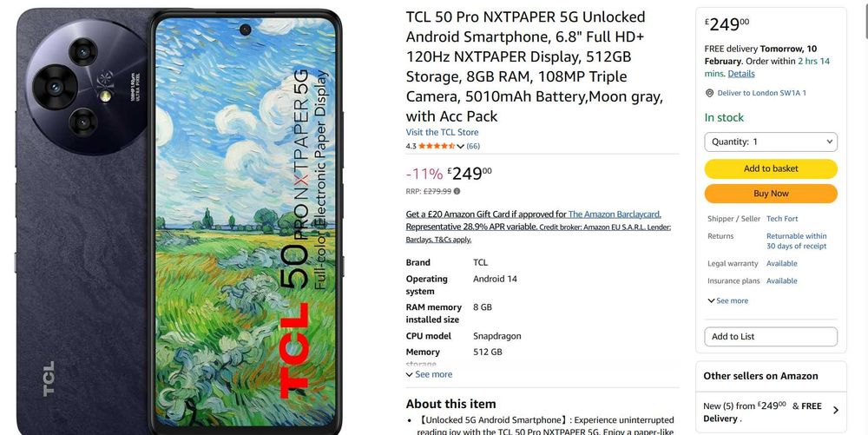The image size is (868, 435).
Task: Expand See more product specifications
Action: coord(429,375)
